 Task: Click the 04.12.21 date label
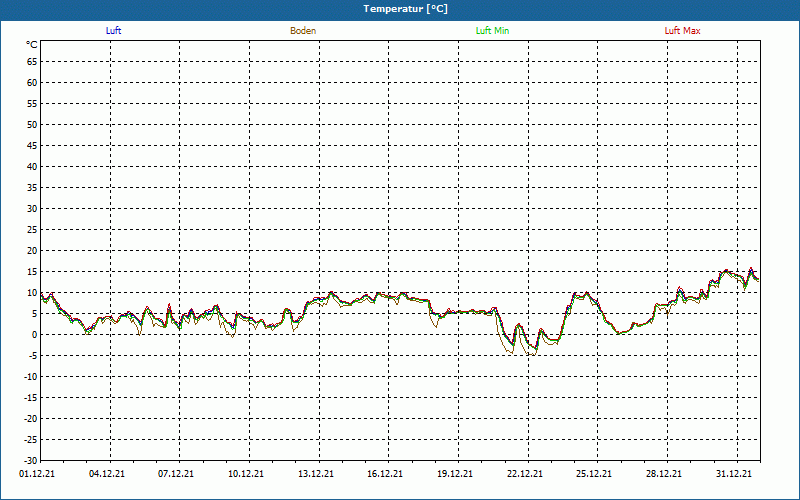[107, 473]
